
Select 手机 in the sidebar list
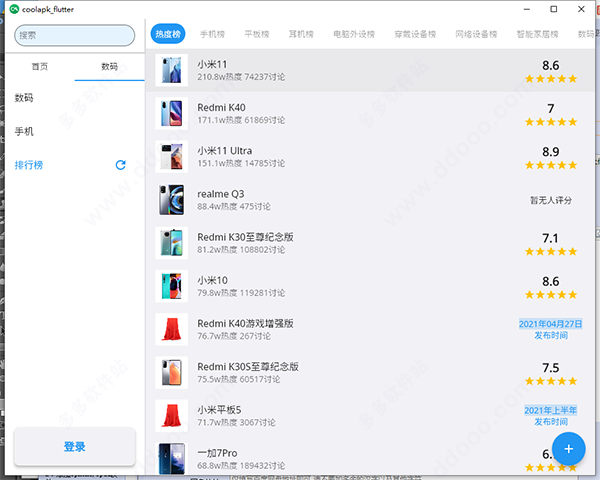coord(24,132)
